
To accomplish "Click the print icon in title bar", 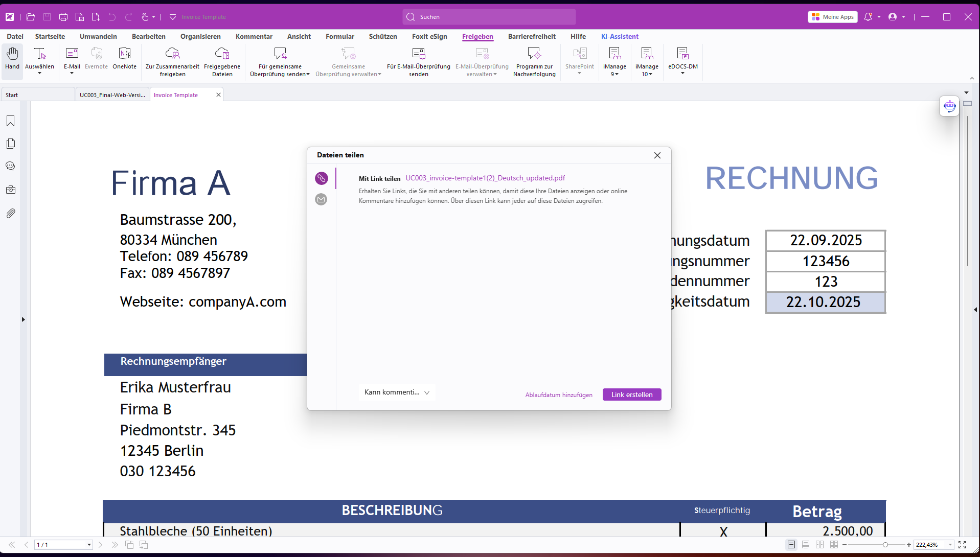I will point(63,17).
